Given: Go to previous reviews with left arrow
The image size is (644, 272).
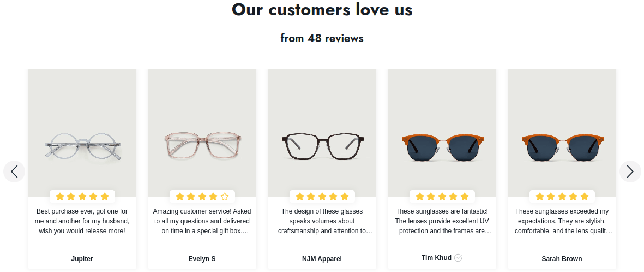Looking at the screenshot, I should point(14,172).
